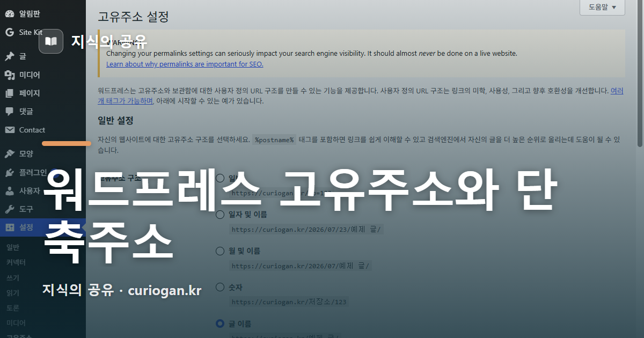Click the Site Kit Google icon
Screen dimensions: 644x338
click(x=9, y=32)
